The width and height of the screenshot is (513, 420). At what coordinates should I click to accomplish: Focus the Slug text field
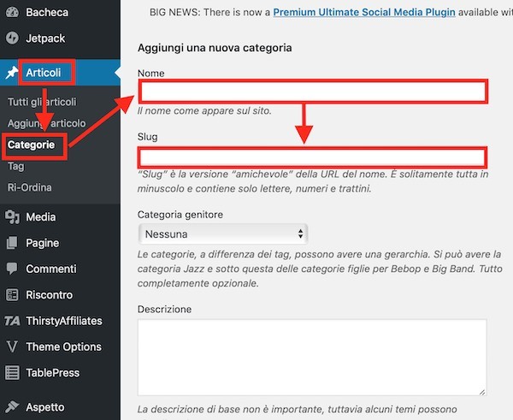pos(312,157)
